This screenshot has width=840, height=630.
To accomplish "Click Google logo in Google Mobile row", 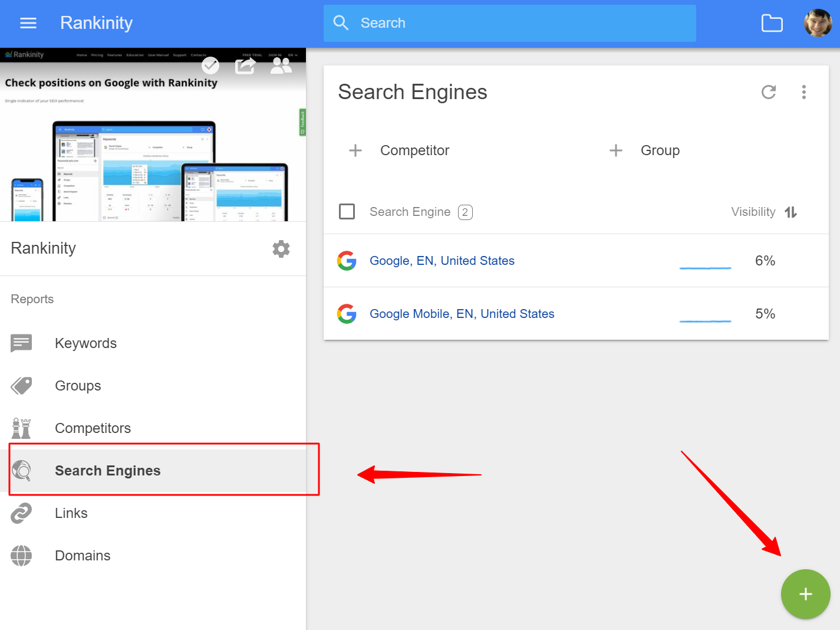I will [347, 314].
